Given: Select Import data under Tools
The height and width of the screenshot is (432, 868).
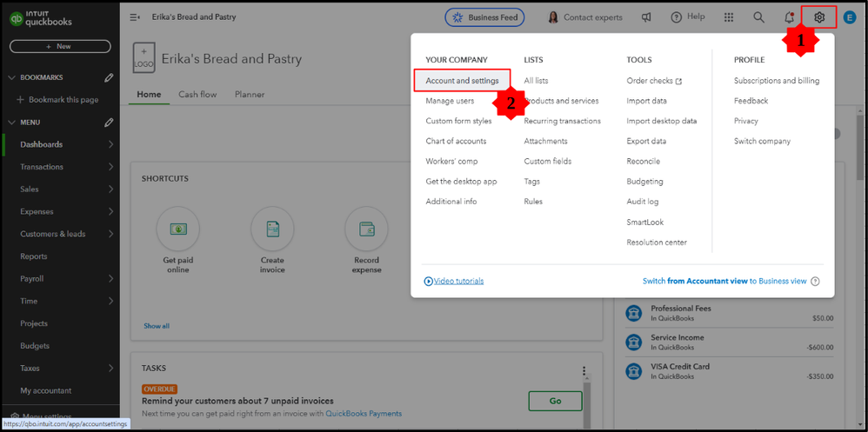Looking at the screenshot, I should (646, 101).
